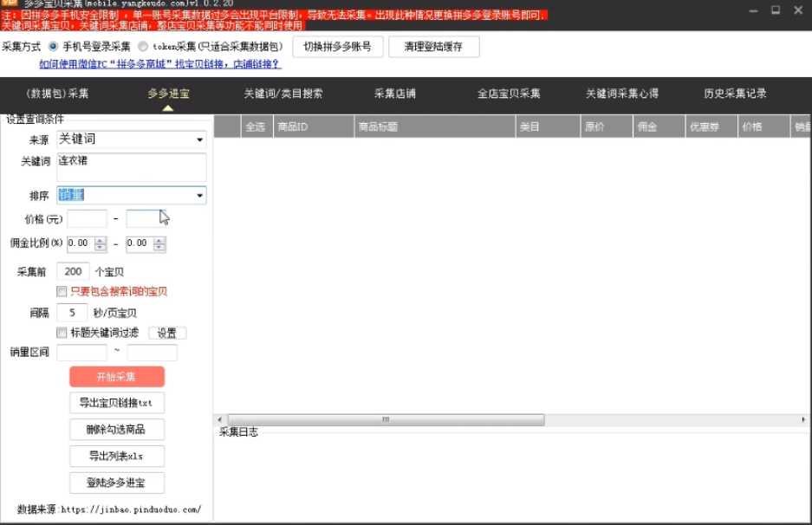
Task: Click the 采集日志 label
Action: [x=238, y=432]
